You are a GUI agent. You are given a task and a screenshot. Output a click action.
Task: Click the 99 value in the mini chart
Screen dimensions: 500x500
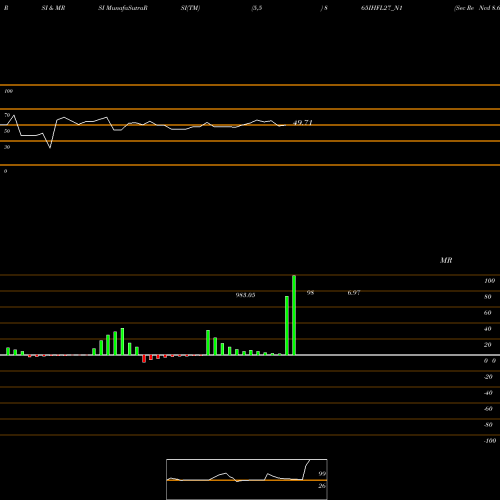click(322, 474)
